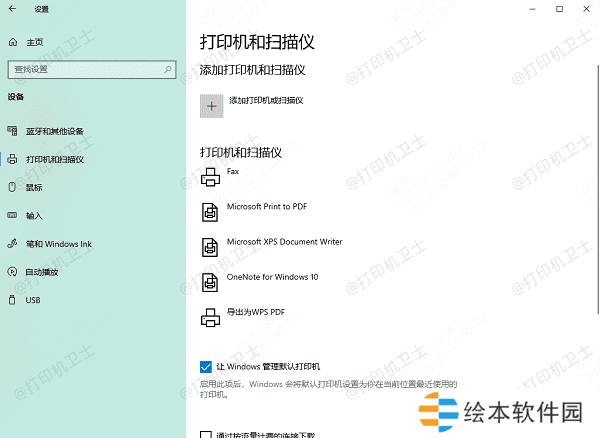
Task: Open the 鼠标 settings page
Action: click(x=34, y=187)
